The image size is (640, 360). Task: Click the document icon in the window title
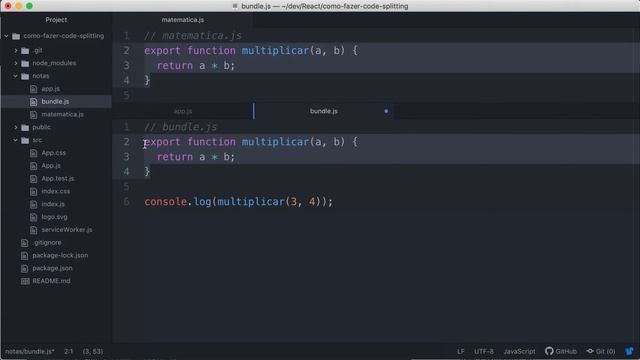[x=235, y=6]
